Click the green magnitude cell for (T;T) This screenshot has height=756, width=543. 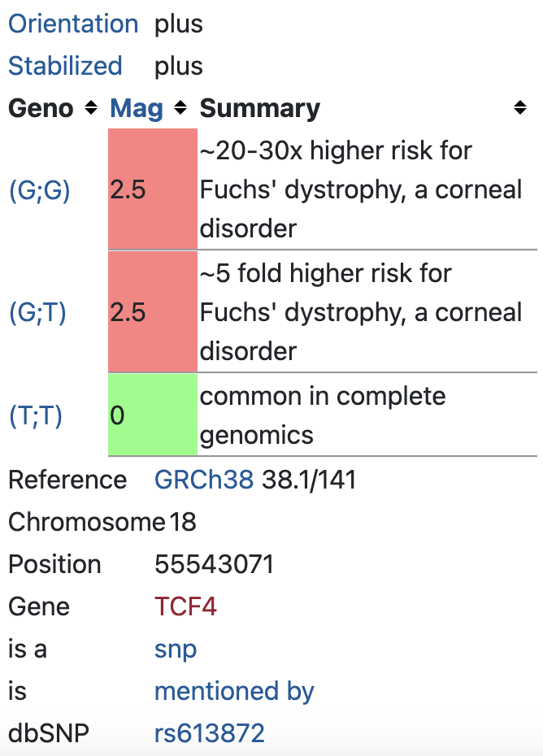tap(151, 415)
